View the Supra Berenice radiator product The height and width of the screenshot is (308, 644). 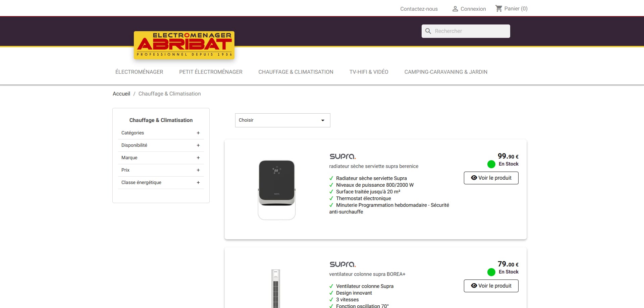491,178
